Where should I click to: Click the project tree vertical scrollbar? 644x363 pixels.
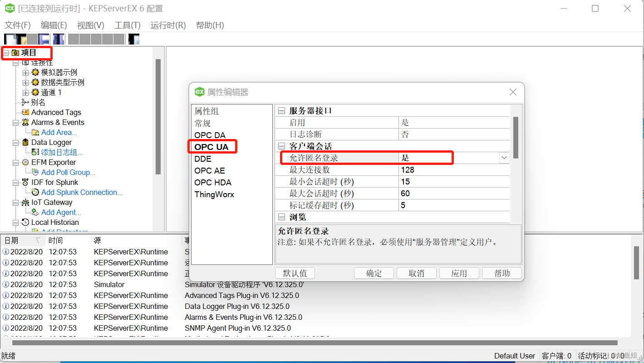(158, 116)
